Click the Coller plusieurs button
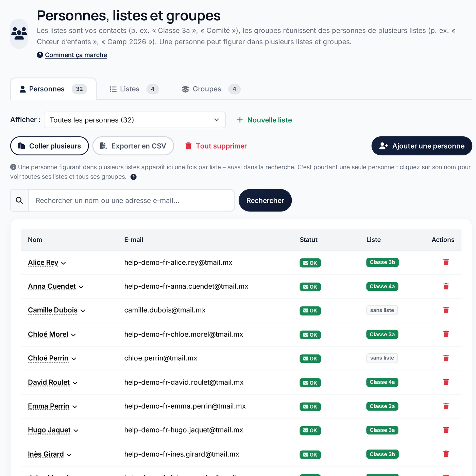 point(50,146)
